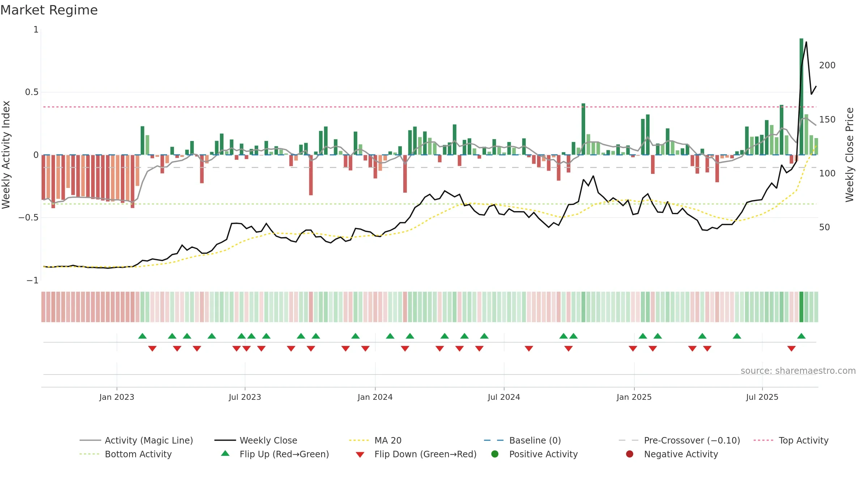Toggle the Bottom Activity legend entry
This screenshot has width=868, height=488.
(125, 454)
